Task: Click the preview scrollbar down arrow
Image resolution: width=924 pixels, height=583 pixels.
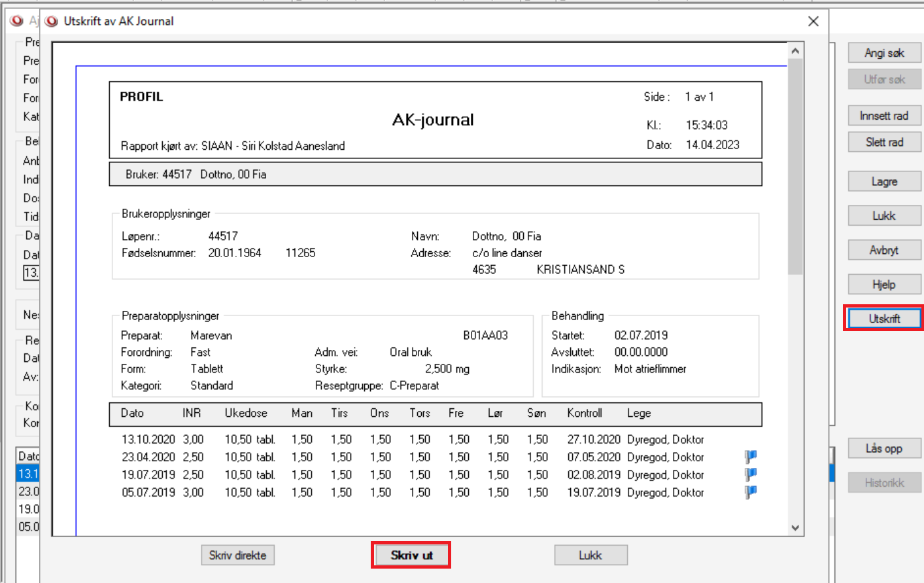Action: coord(795,527)
